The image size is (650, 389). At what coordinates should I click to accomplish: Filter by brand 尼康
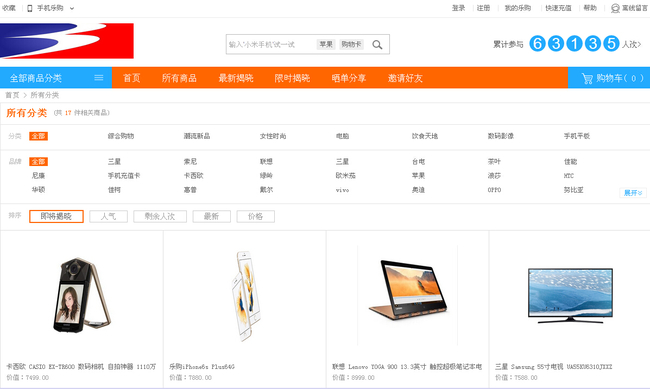click(38, 175)
